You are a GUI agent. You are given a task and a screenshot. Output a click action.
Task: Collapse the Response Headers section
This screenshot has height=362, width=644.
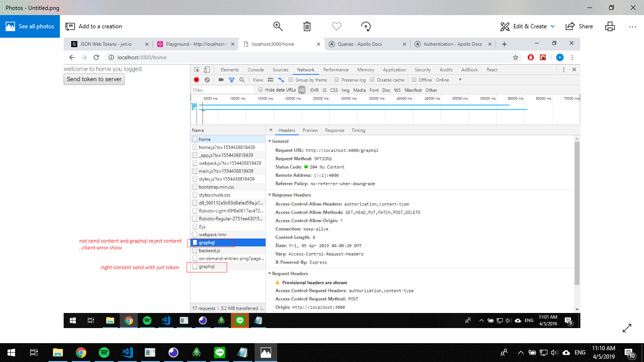coord(270,195)
